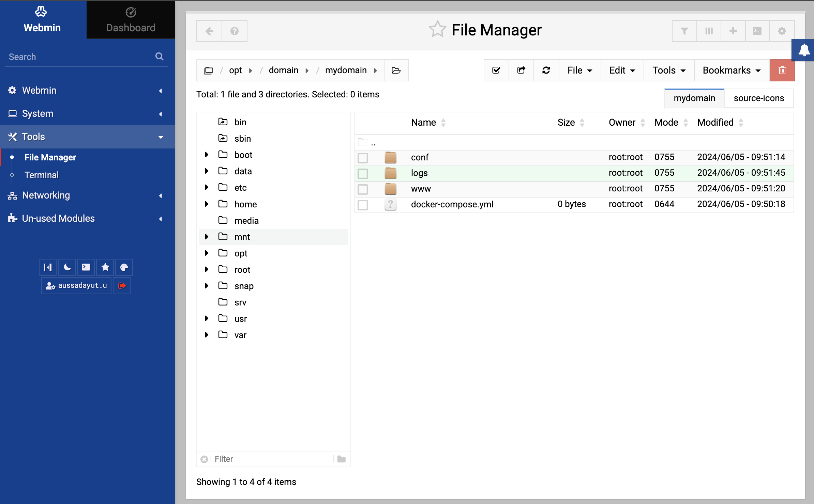Image resolution: width=814 pixels, height=504 pixels.
Task: Toggle night mode moon icon
Action: pos(67,267)
